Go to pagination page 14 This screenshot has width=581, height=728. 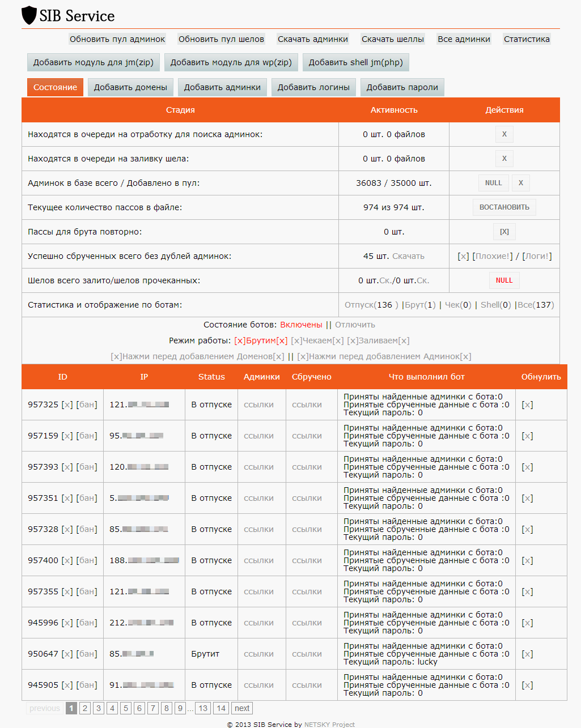(x=221, y=708)
